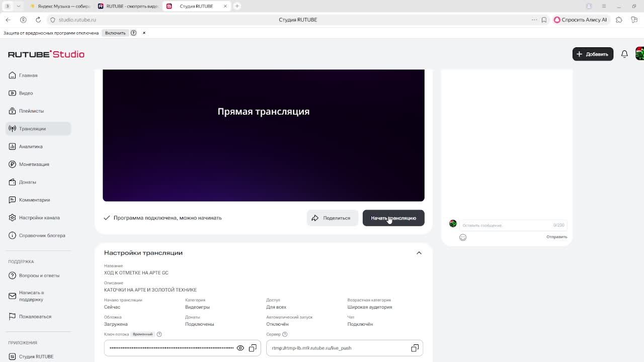Open notifications bell icon
The image size is (644, 362).
[624, 54]
